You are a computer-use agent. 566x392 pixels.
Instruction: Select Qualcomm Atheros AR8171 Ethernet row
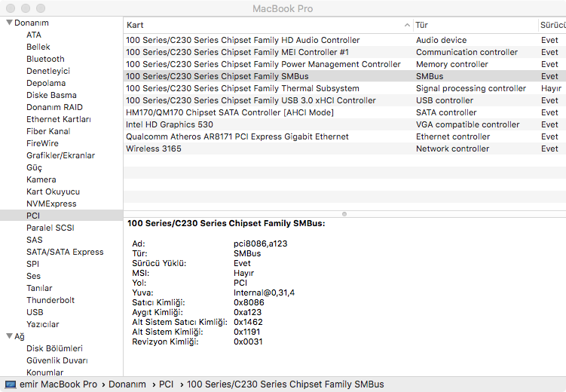237,136
